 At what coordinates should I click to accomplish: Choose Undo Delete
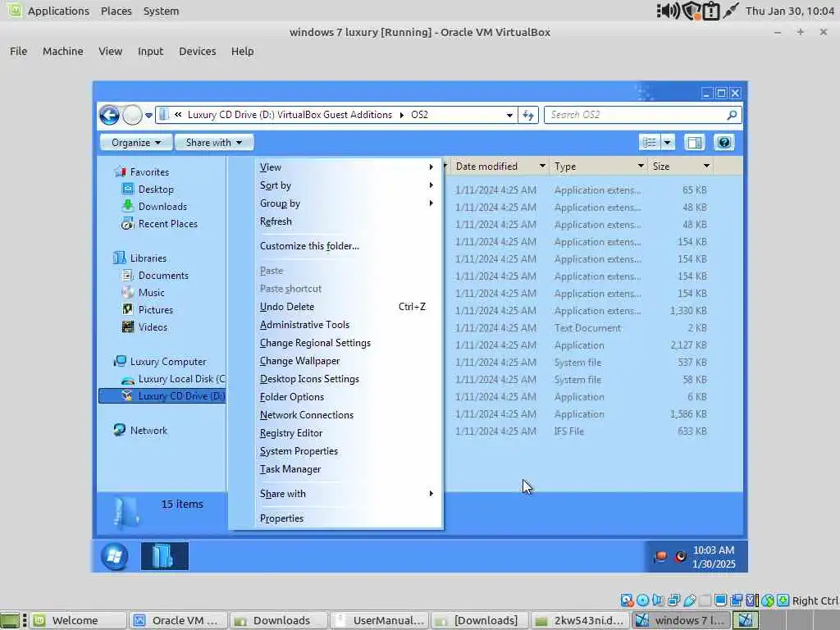click(x=347, y=307)
